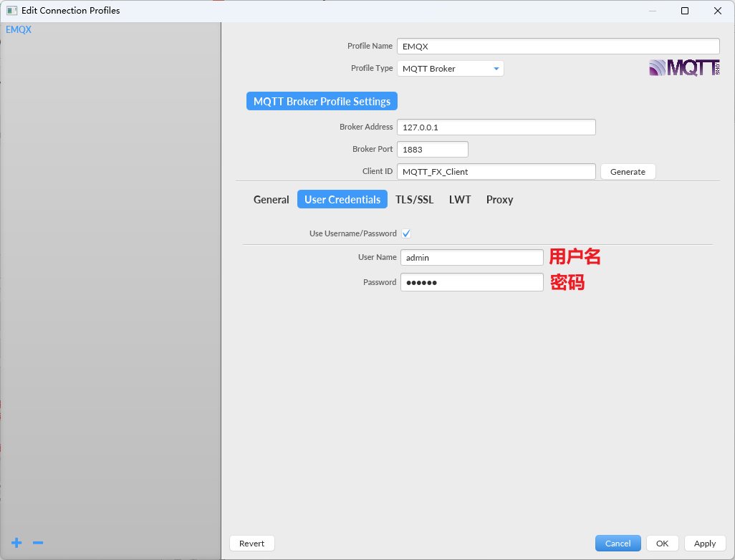Focus the Password field
Screen dimensions: 735x560
tap(471, 282)
